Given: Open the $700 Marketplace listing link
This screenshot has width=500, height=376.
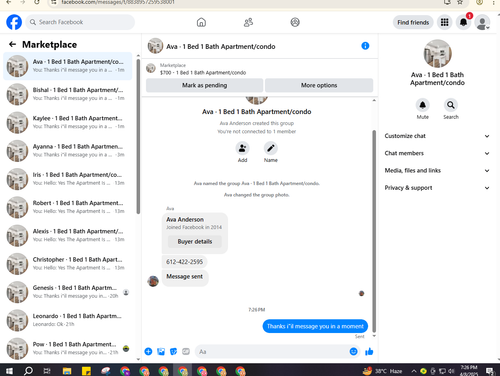Looking at the screenshot, I should click(x=203, y=73).
